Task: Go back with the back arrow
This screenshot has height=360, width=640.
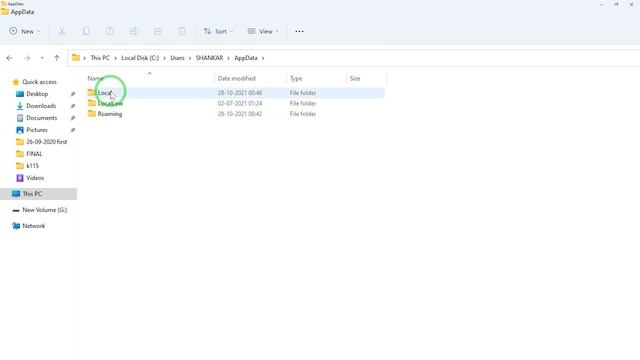Action: point(9,58)
